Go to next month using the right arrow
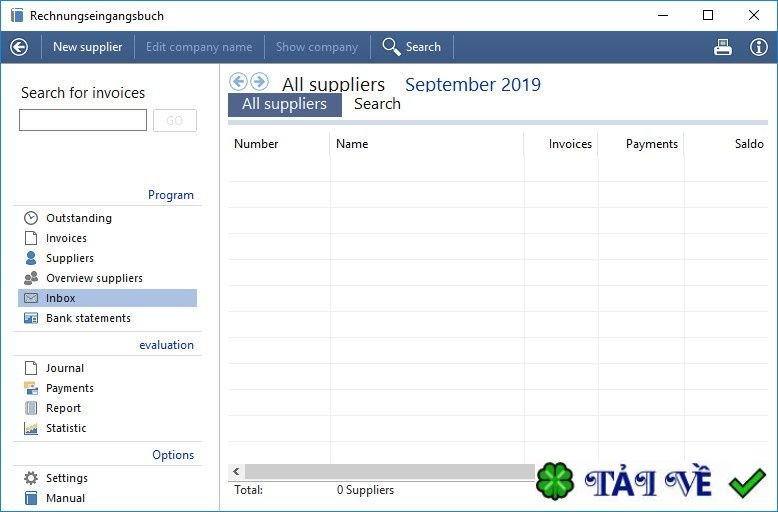 click(259, 81)
